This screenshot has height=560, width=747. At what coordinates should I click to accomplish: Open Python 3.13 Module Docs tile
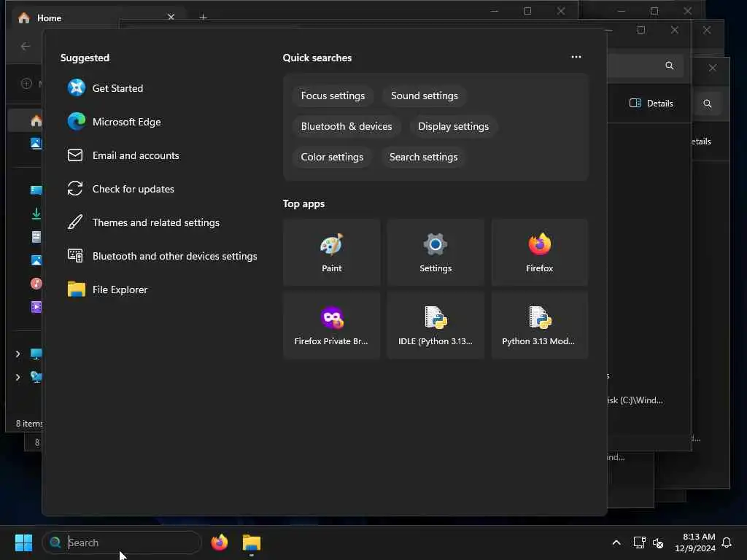pyautogui.click(x=539, y=325)
